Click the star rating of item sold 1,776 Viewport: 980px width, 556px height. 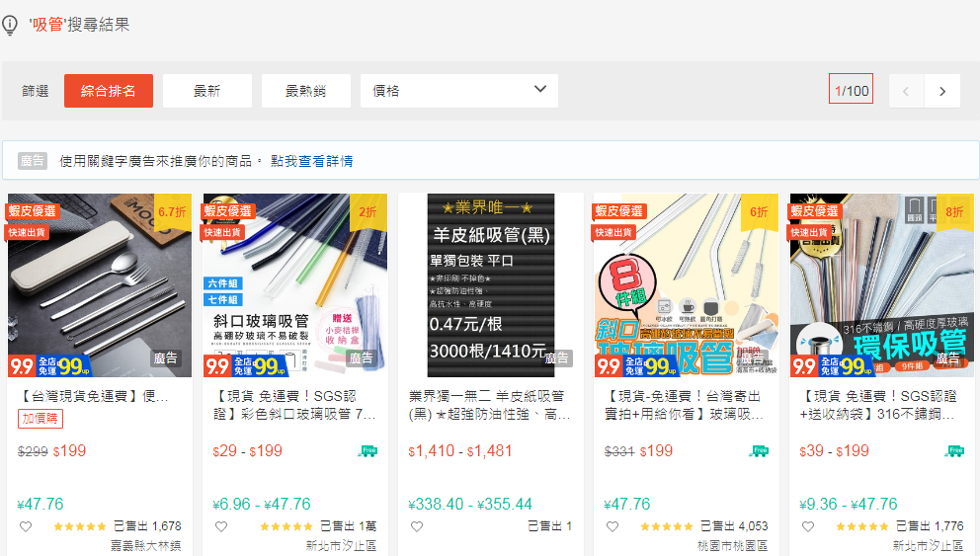coord(862,526)
